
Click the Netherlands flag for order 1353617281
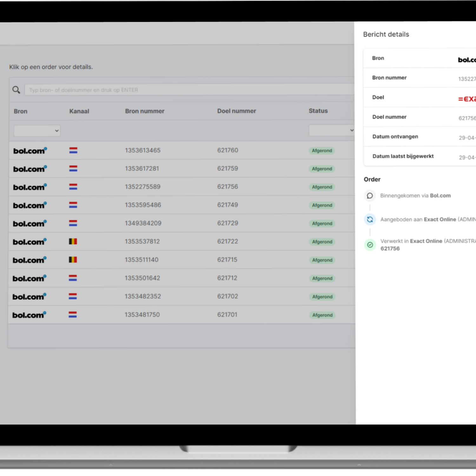(73, 169)
